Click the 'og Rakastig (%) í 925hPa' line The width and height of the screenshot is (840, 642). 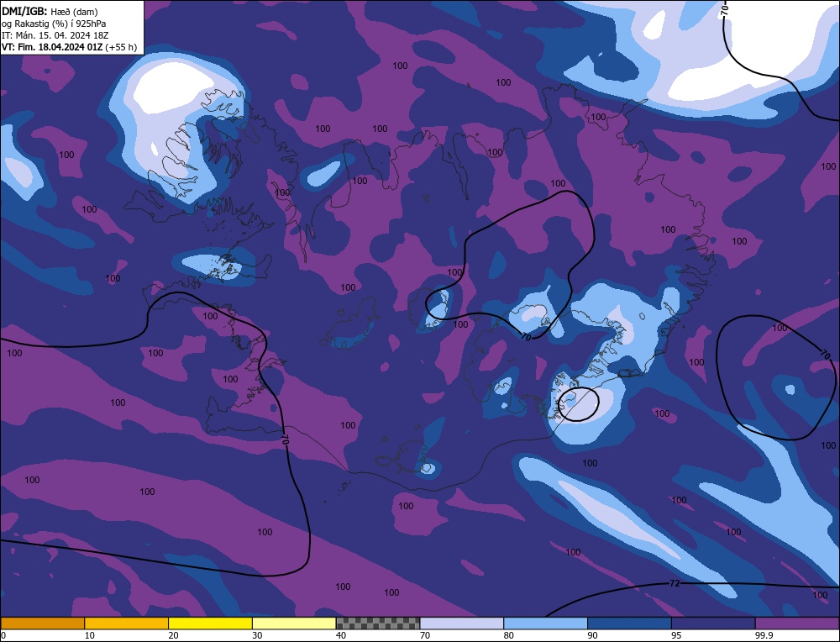pos(54,24)
